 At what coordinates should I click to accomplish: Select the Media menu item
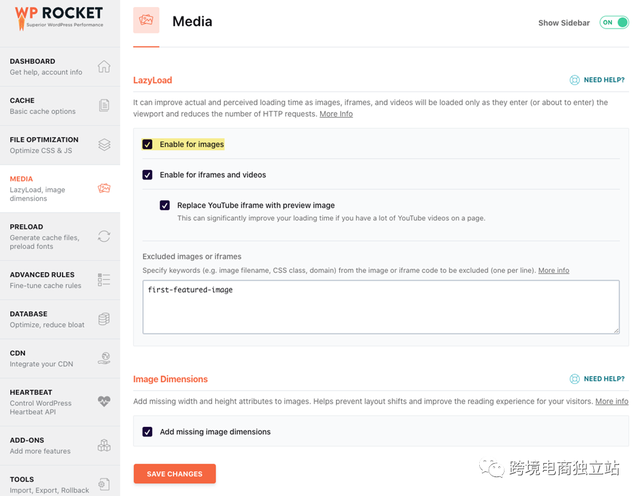[60, 188]
